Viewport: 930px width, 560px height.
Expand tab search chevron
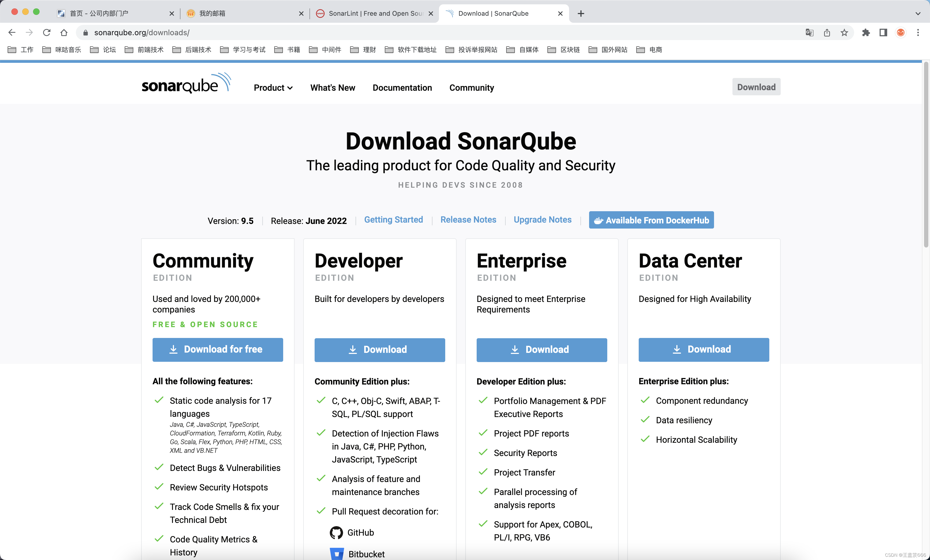918,14
